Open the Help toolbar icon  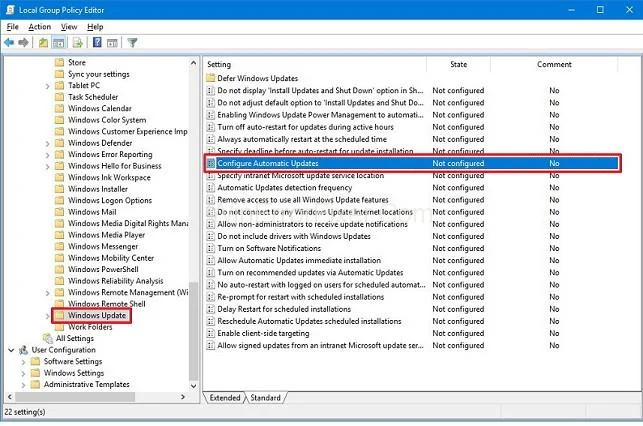(x=97, y=42)
